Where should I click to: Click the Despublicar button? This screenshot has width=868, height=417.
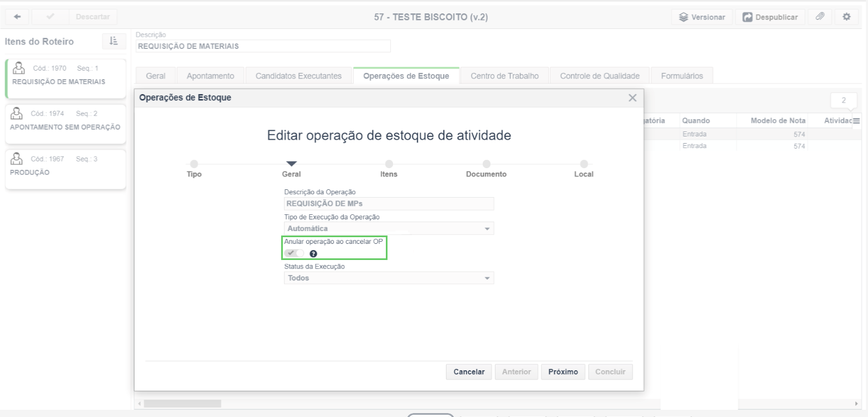pyautogui.click(x=769, y=17)
